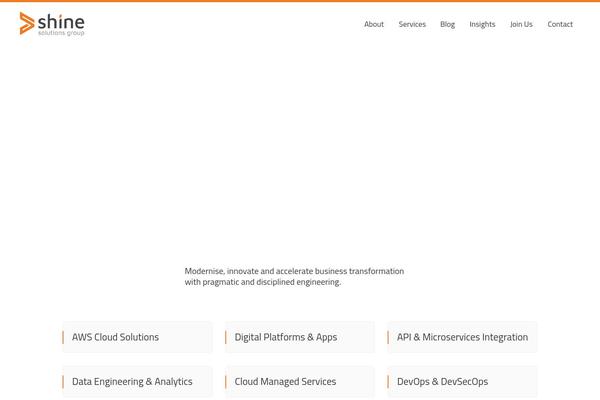Screen dimensions: 600x400
Task: Open the Services navigation menu
Action: 412,24
